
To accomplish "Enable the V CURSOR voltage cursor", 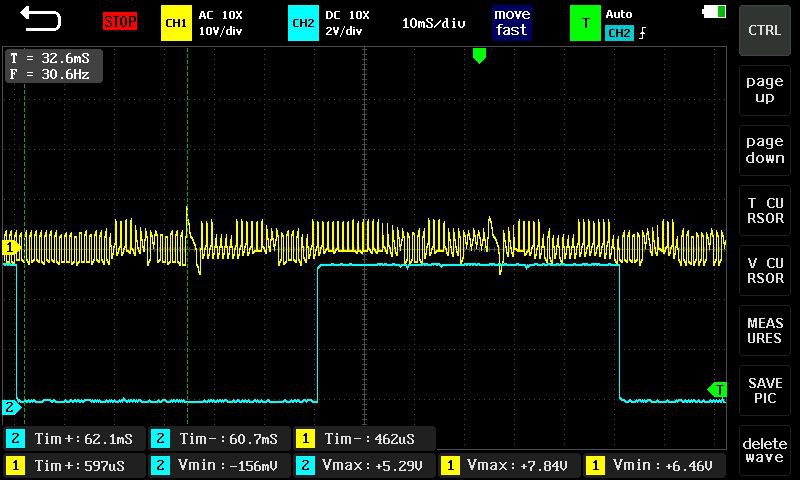I will click(x=764, y=270).
